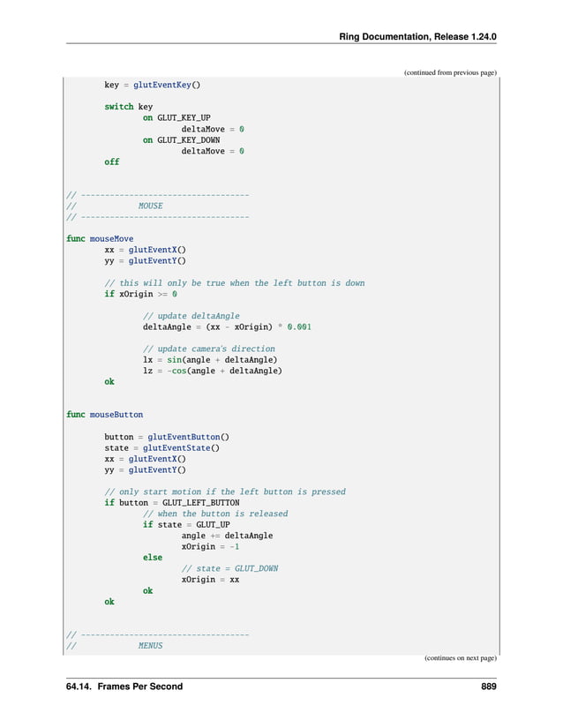563x728 pixels.
Task: Click the '(continued from previous page)' note
Action: tap(450, 72)
